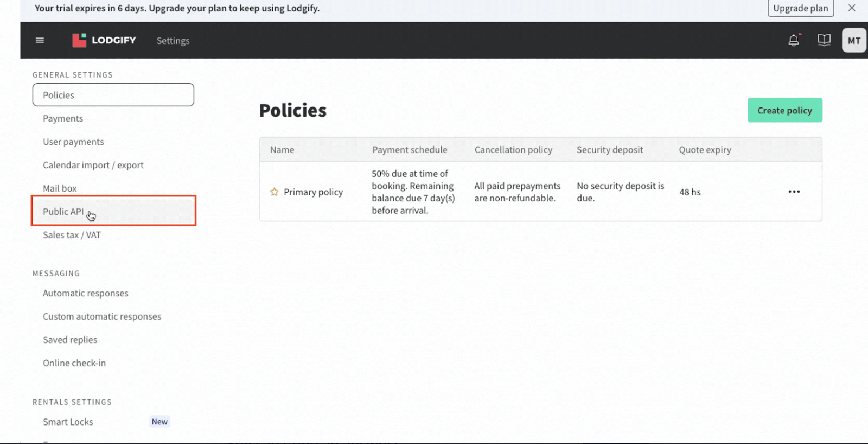Open Primary policy three-dot options menu

794,192
